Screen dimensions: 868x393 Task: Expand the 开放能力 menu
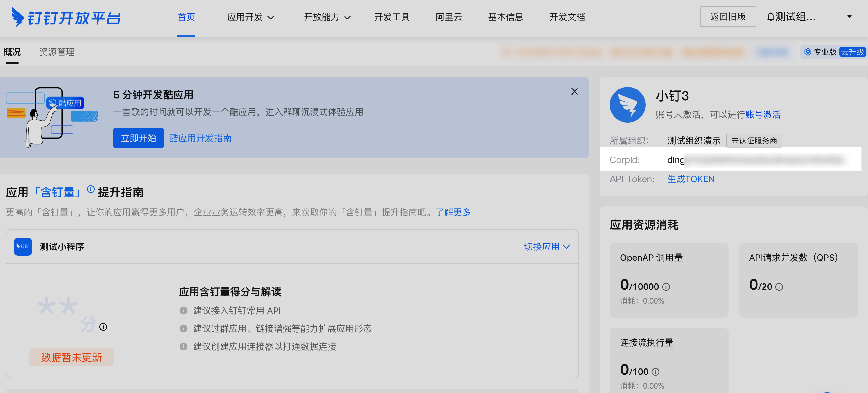[327, 17]
